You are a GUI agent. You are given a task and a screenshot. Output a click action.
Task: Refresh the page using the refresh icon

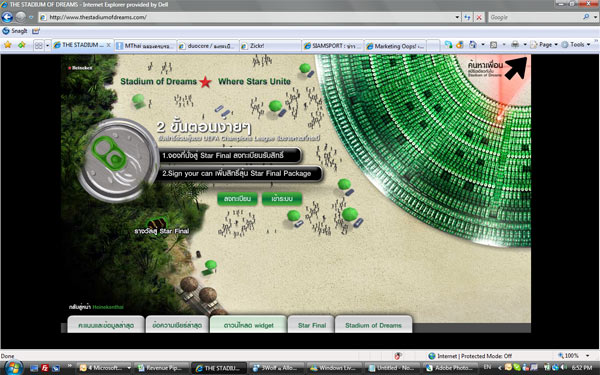pyautogui.click(x=467, y=17)
